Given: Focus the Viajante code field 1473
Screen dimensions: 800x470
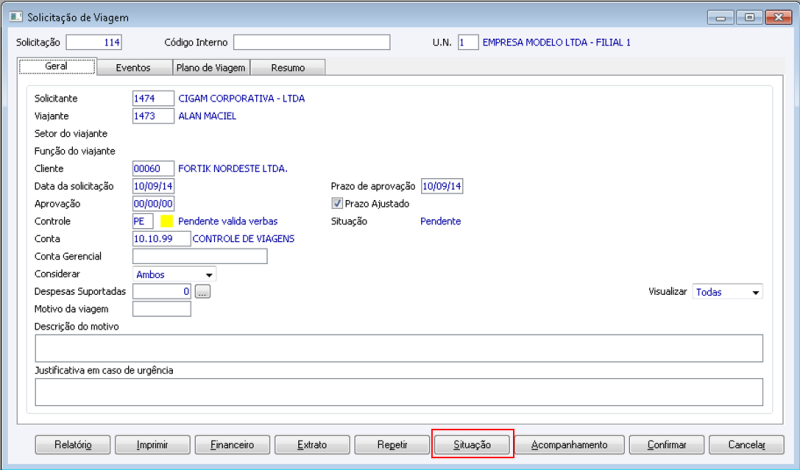Looking at the screenshot, I should pyautogui.click(x=153, y=116).
